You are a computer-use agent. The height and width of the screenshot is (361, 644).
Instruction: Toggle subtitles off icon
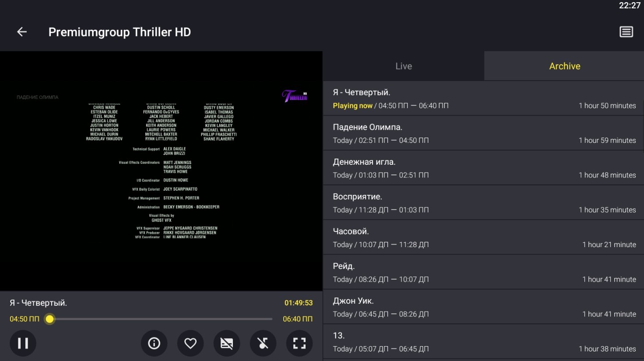click(x=227, y=343)
